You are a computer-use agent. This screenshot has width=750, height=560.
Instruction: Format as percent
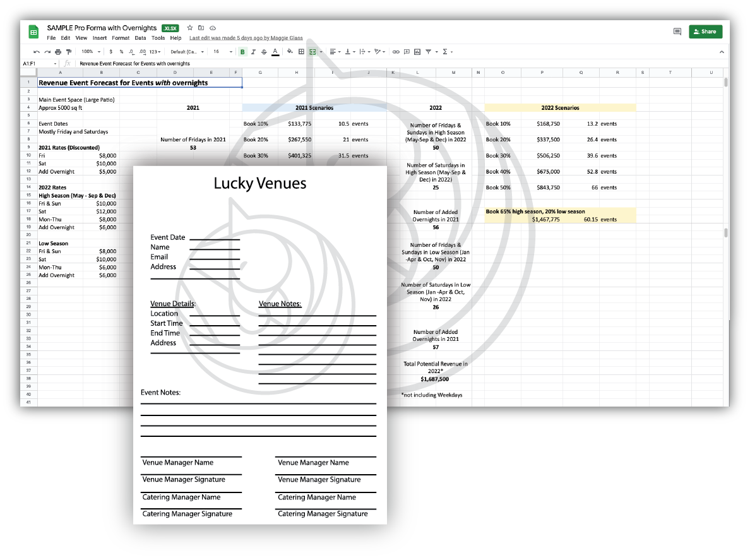tap(121, 52)
